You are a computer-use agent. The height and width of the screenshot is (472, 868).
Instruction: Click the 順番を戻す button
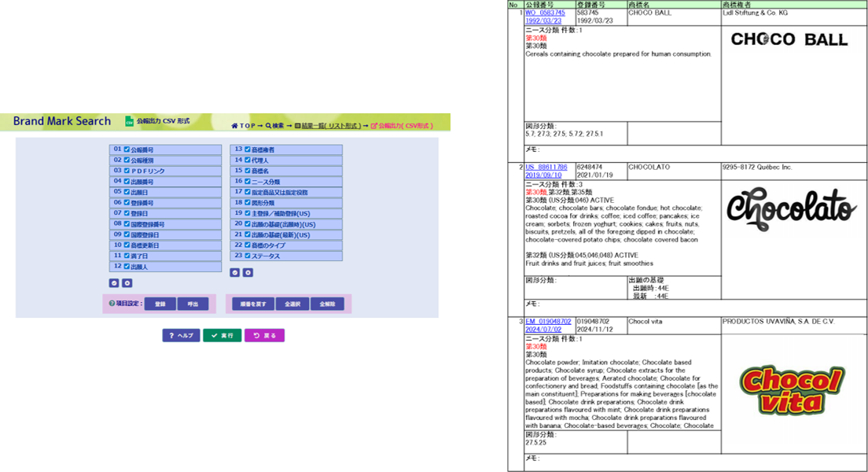253,304
